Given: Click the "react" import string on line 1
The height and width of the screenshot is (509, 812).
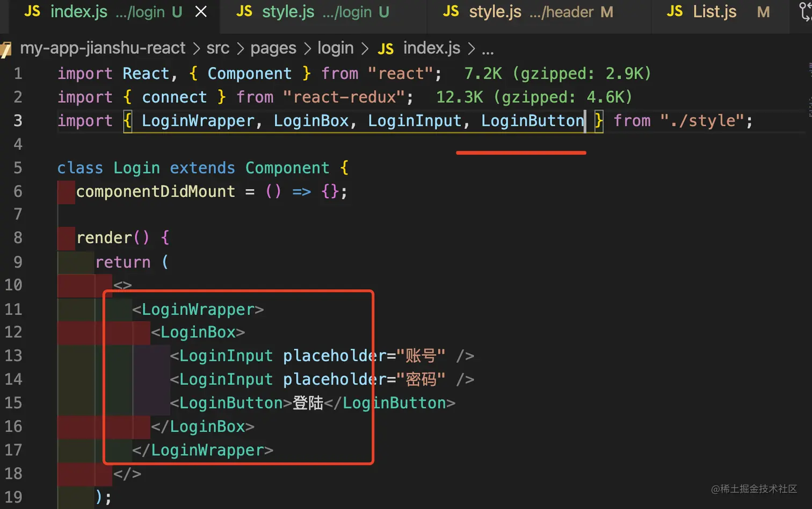Looking at the screenshot, I should [x=401, y=73].
